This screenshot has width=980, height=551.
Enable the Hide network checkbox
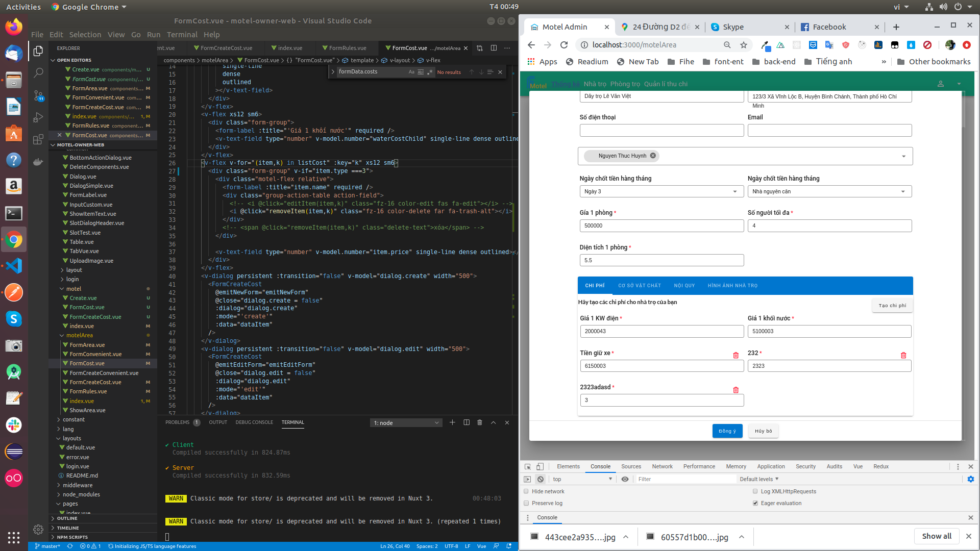tap(526, 491)
